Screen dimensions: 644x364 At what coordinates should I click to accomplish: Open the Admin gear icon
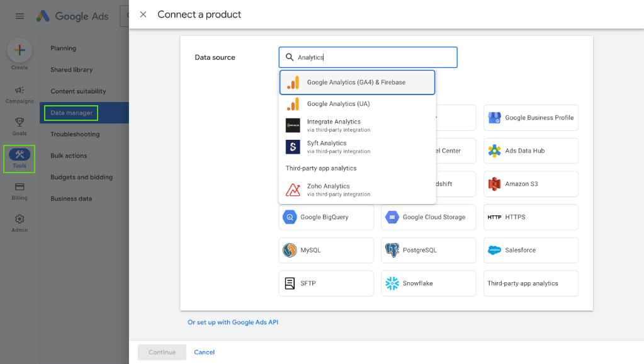point(20,219)
